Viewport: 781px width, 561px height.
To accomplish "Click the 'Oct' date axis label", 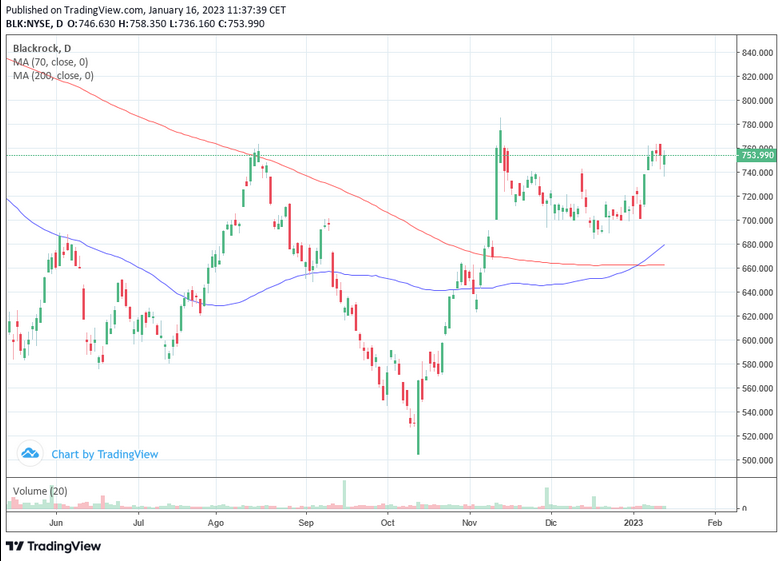I will click(388, 523).
